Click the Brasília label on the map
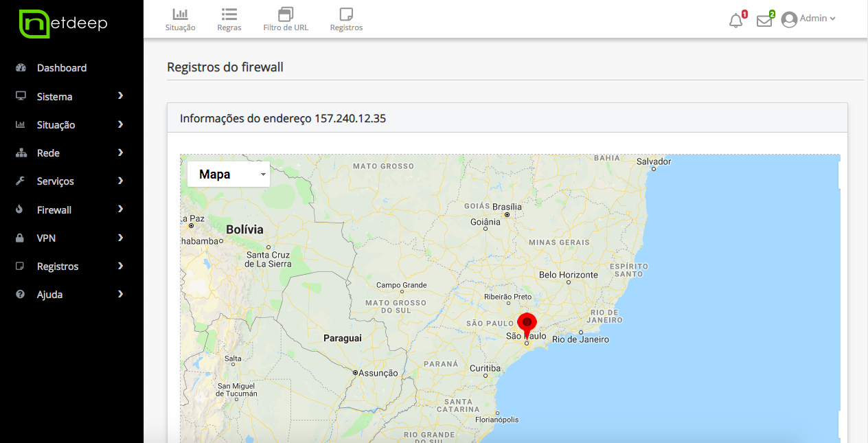868x443 pixels. pos(507,207)
